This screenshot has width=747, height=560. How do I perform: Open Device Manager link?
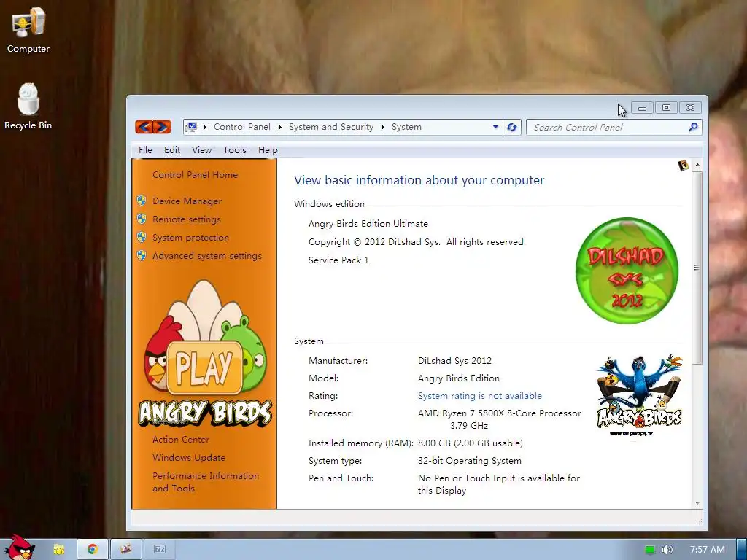[187, 201]
